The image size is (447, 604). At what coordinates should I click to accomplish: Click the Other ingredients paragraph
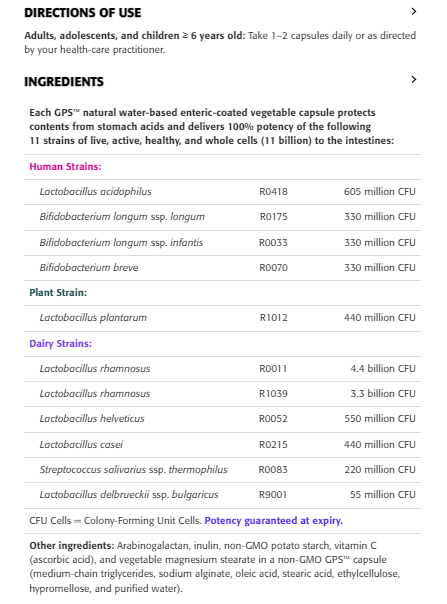pos(215,567)
